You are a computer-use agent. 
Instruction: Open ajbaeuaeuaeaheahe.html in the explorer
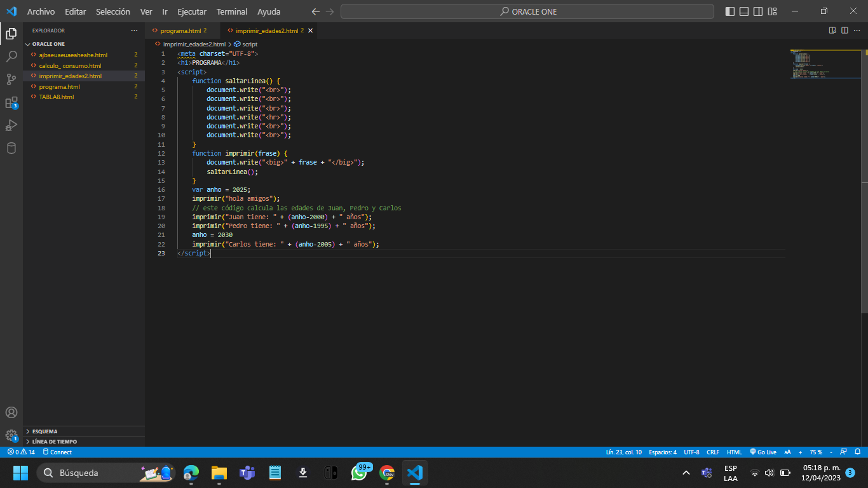tap(84, 55)
